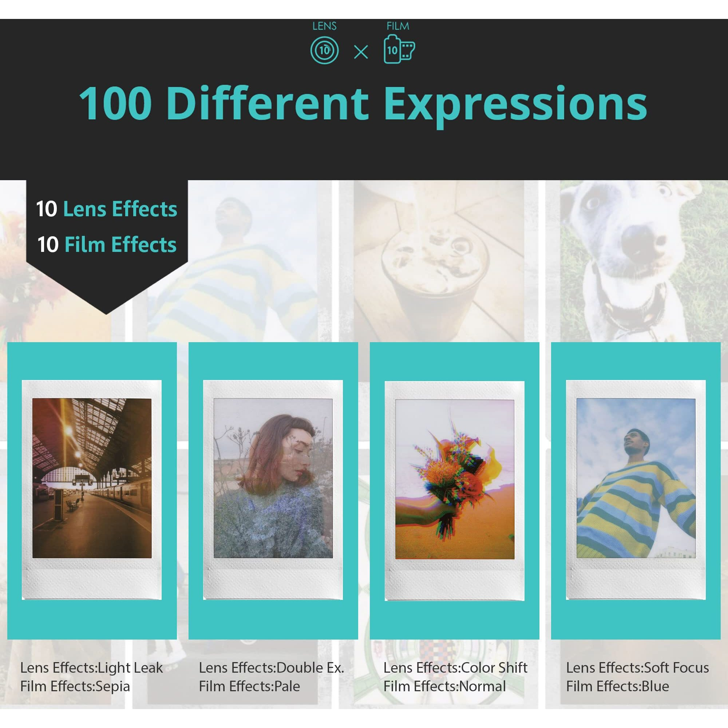Open the sepia train station photo
The width and height of the screenshot is (728, 728).
92,478
